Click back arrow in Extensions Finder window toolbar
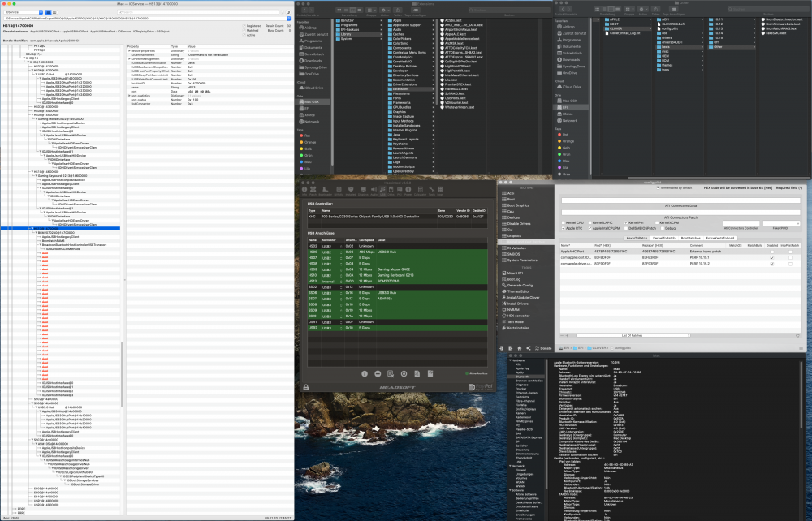 pyautogui.click(x=305, y=10)
